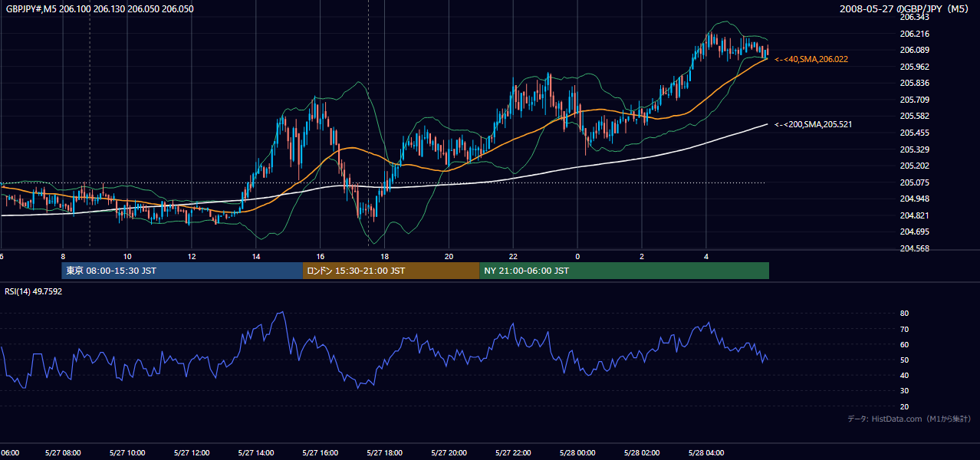Click the 205.075 price axis label
This screenshot has width=980, height=460.
click(x=914, y=182)
